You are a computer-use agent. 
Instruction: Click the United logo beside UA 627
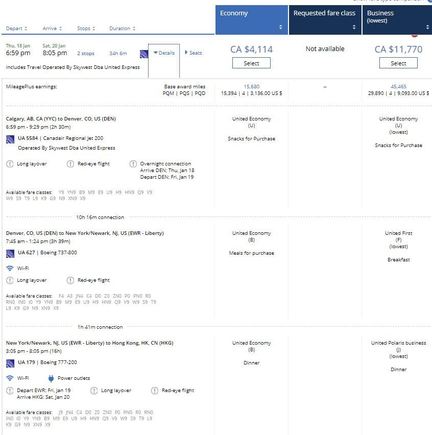(x=10, y=253)
